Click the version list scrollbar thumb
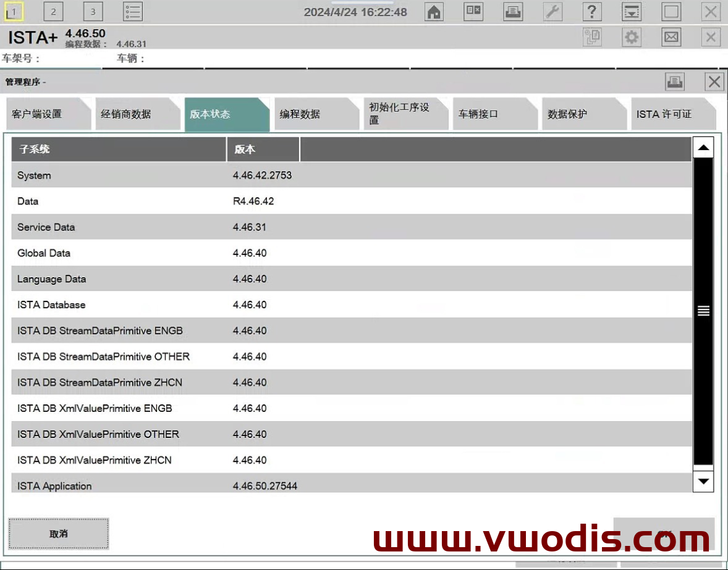This screenshot has width=728, height=570. 703,311
